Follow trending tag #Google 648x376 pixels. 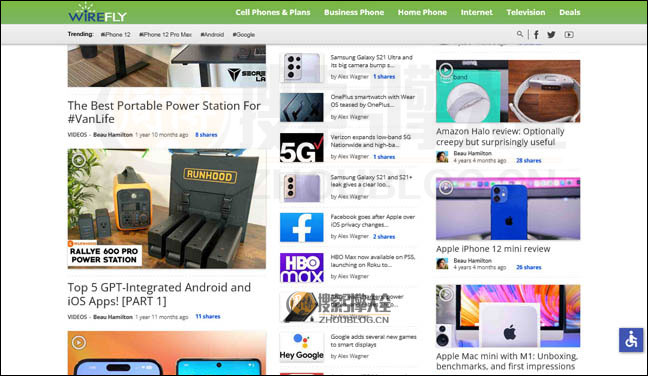coord(243,35)
